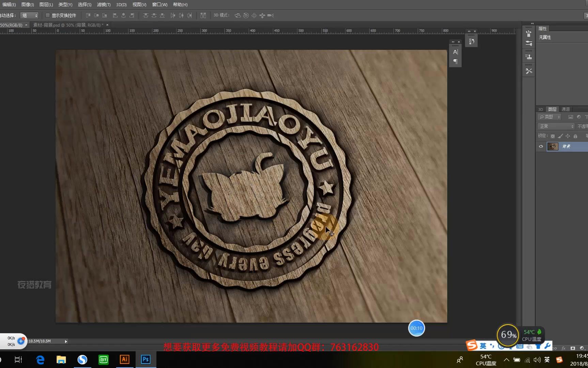Open the 帮助(H) menu
The height and width of the screenshot is (368, 588).
(x=180, y=4)
